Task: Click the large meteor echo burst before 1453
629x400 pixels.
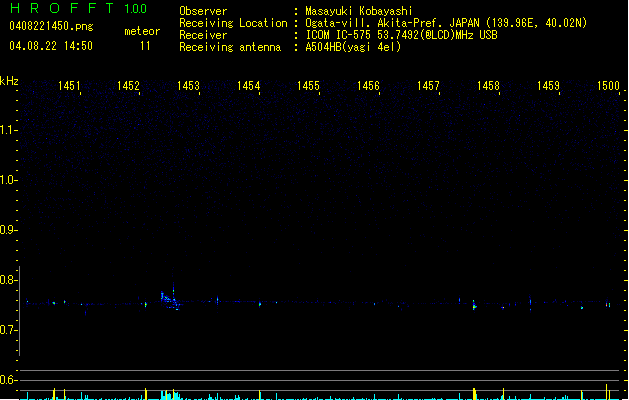Action: pyautogui.click(x=170, y=299)
